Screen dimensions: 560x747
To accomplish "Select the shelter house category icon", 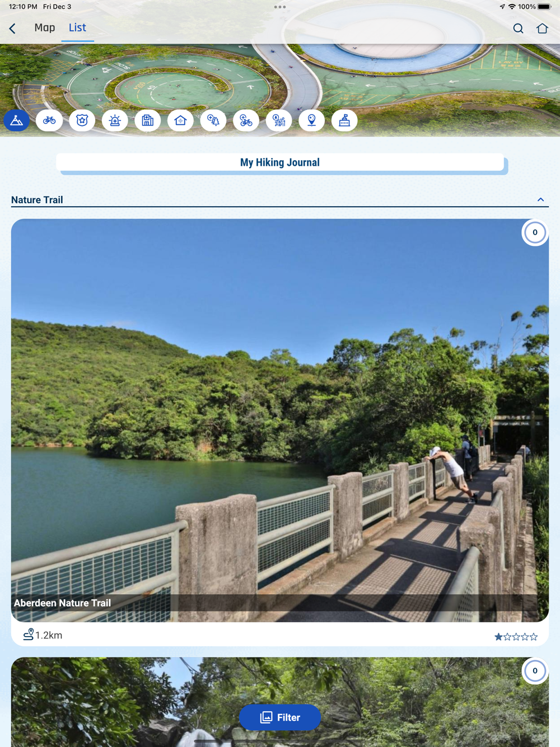I will [180, 120].
